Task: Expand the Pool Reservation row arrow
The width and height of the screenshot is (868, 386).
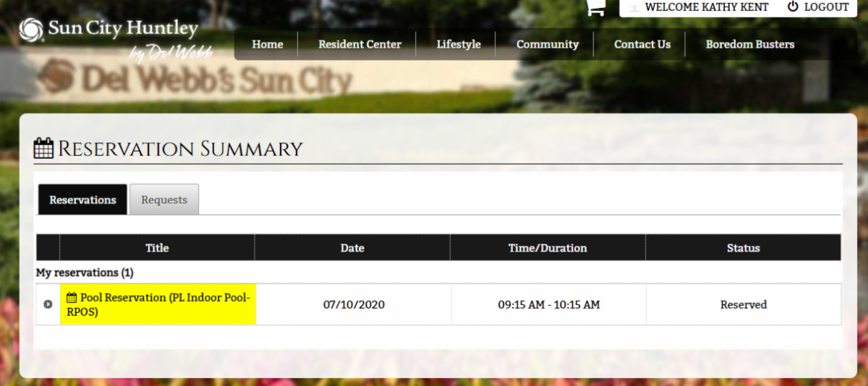Action: click(48, 304)
